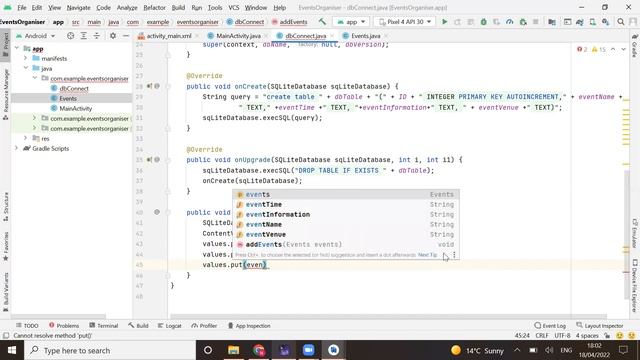Open Project Structure folder icon in toolbar
This screenshot has height=360, width=640.
552,22
